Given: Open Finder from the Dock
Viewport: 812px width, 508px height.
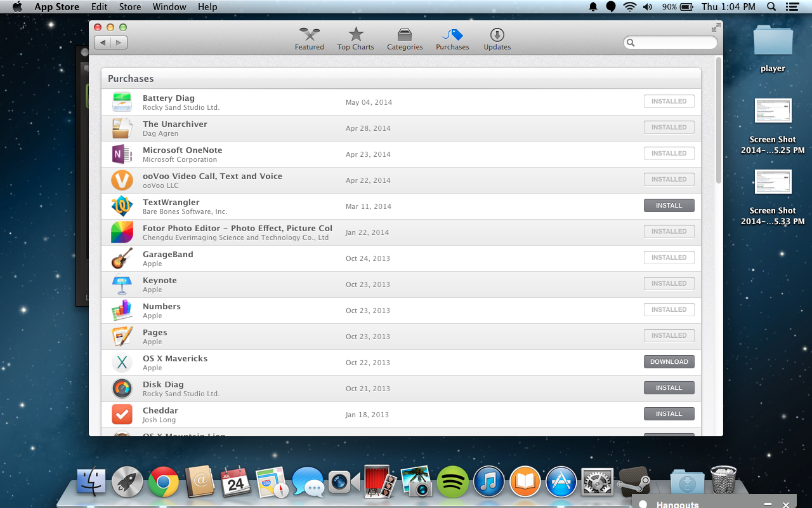Looking at the screenshot, I should coord(91,482).
